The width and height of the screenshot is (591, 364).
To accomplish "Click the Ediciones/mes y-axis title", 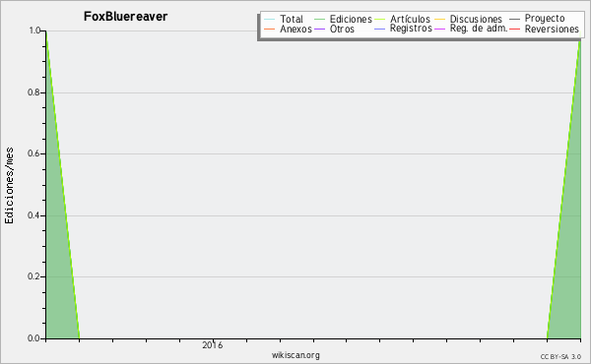I will pos(9,186).
